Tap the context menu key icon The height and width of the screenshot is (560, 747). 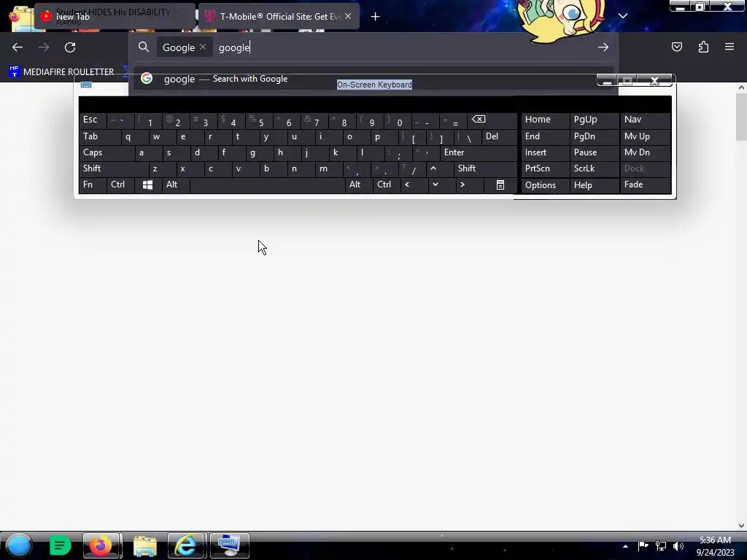[500, 184]
